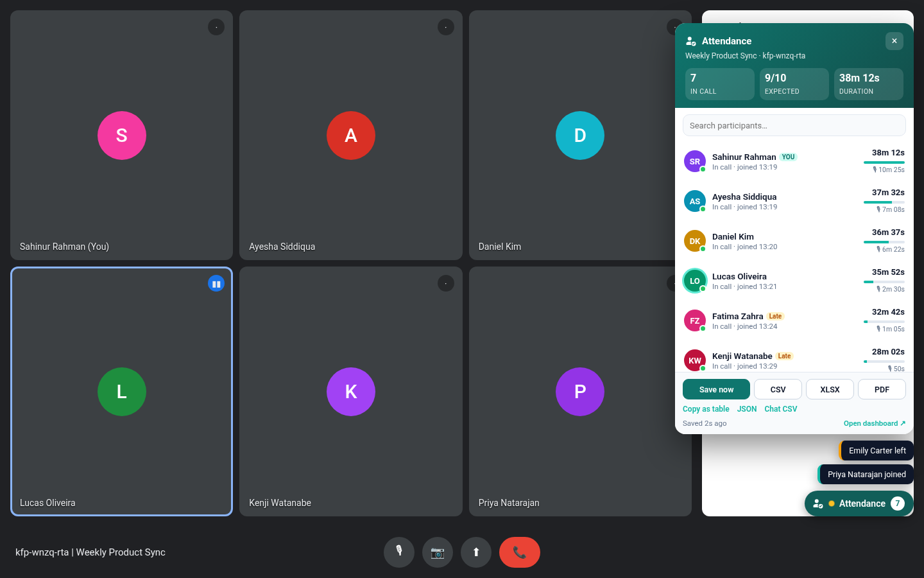This screenshot has height=578, width=924.
Task: Click the YOU badge next to Sahinur Rahman
Action: [x=788, y=157]
